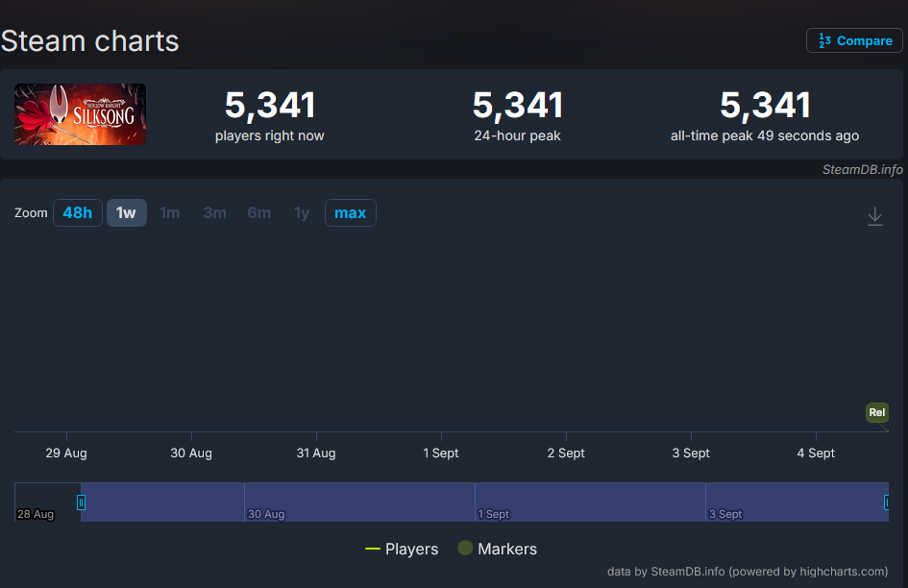Switch the chart zoom to max

coord(351,212)
